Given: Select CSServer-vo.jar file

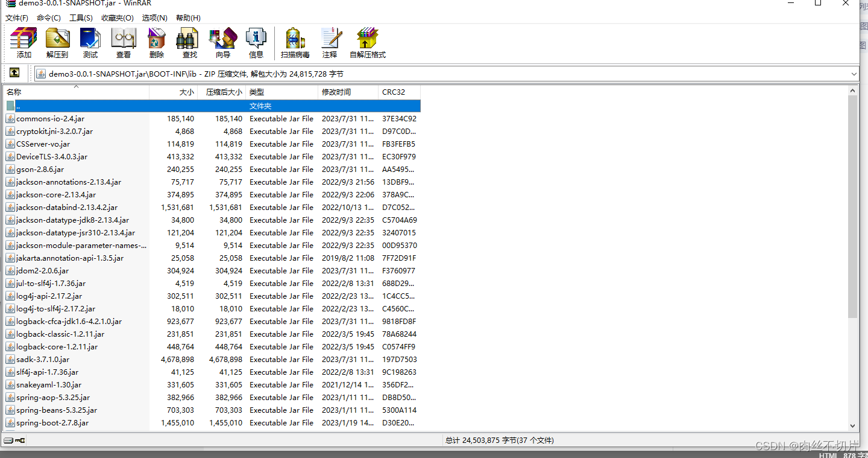Looking at the screenshot, I should (x=43, y=144).
